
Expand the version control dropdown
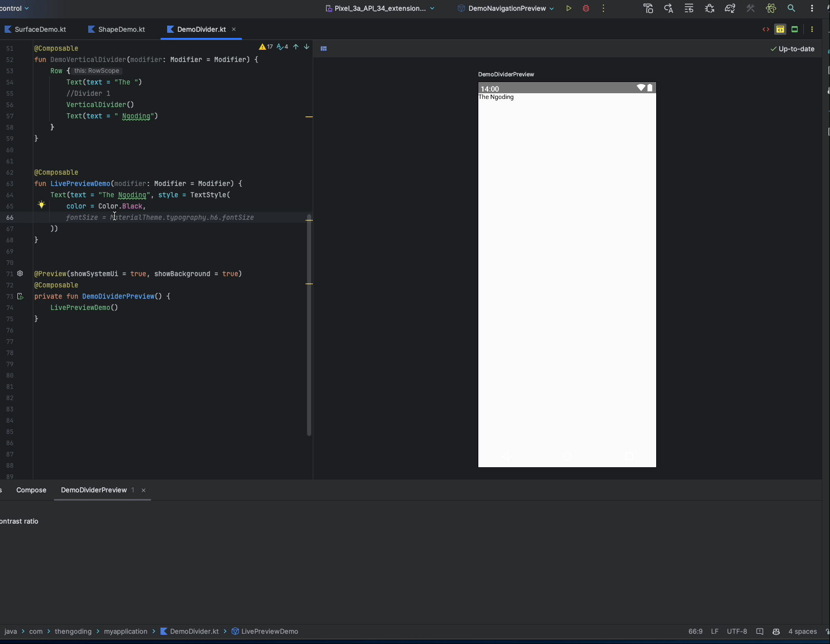pos(14,8)
